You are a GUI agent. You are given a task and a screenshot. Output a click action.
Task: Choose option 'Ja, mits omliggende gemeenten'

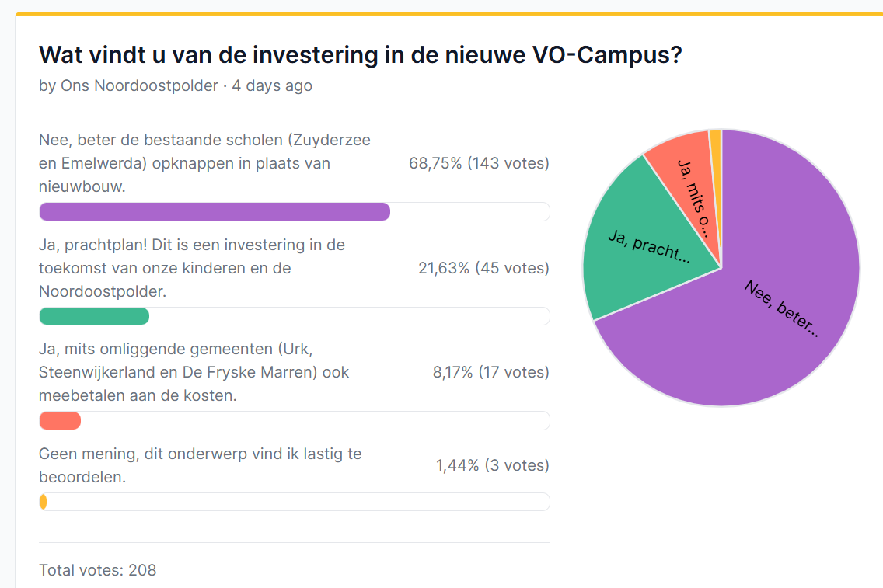194,372
